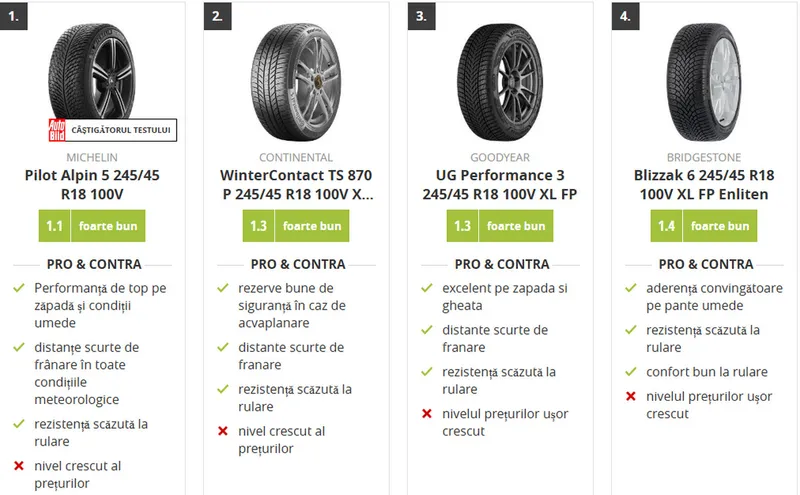The height and width of the screenshot is (495, 800).
Task: Open Pilot Alpin 5 245/45 R18 100V link
Action: 92,184
